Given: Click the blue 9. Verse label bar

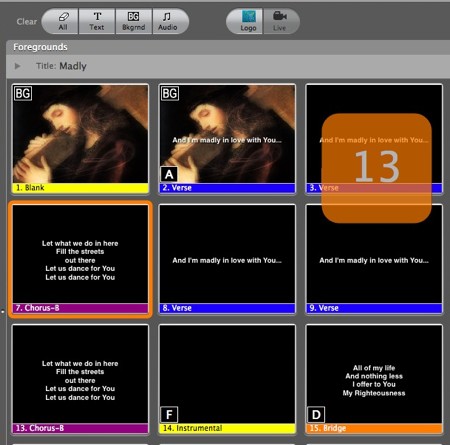Looking at the screenshot, I should coord(374,308).
